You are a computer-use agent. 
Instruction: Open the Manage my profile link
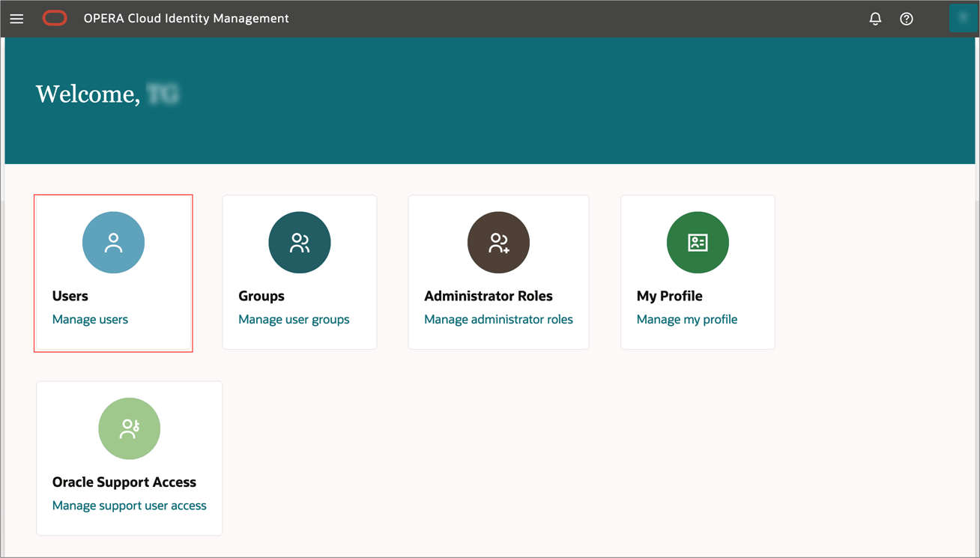687,319
